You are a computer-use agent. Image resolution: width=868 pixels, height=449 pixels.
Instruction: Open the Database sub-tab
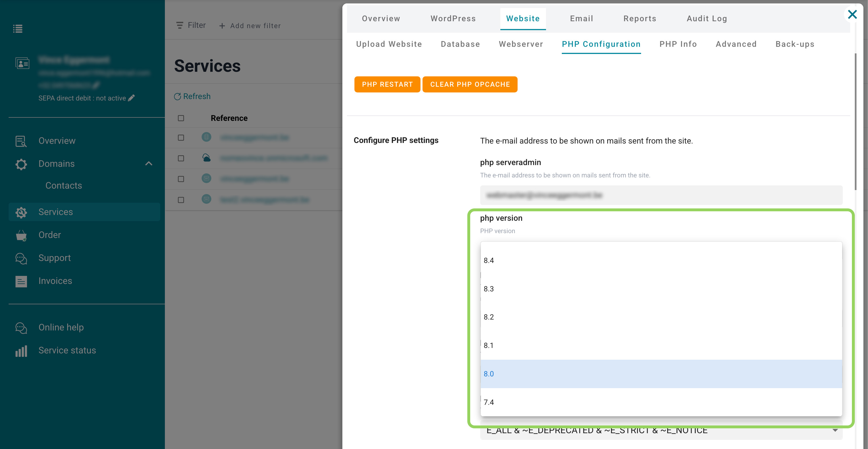(x=460, y=44)
